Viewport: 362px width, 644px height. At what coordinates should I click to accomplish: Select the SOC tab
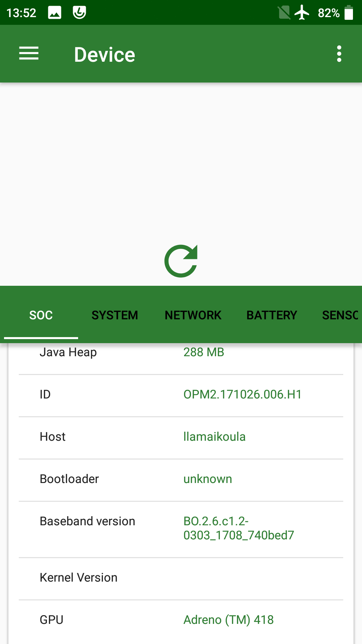pyautogui.click(x=41, y=315)
